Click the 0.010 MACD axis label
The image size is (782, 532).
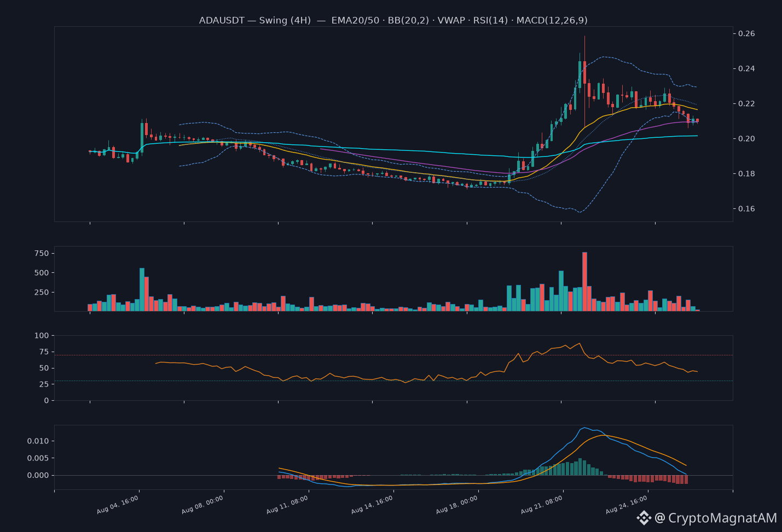(x=38, y=441)
